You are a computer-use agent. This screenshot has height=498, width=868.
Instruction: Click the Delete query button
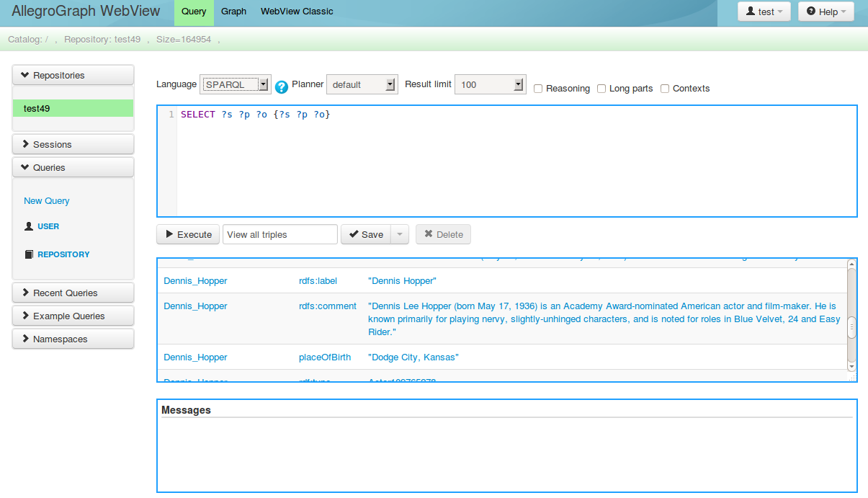pos(443,234)
